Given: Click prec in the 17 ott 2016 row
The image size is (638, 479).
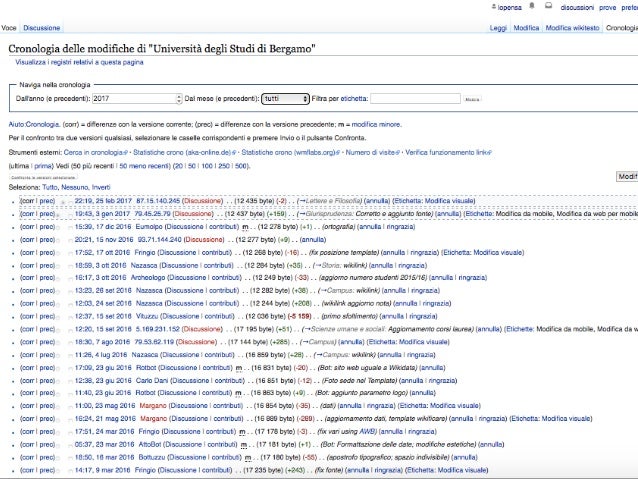Looking at the screenshot, I should (x=47, y=253).
